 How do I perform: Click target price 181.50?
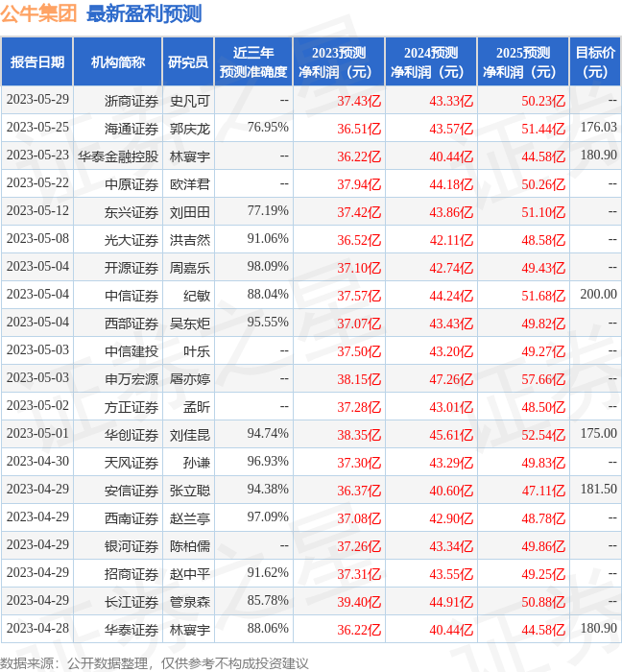click(598, 490)
